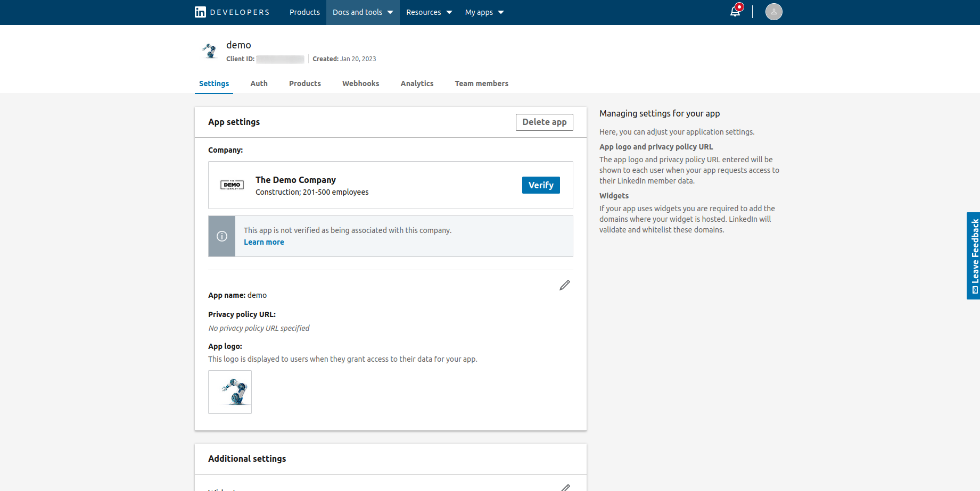Image resolution: width=980 pixels, height=491 pixels.
Task: Click the Verify button
Action: (541, 185)
